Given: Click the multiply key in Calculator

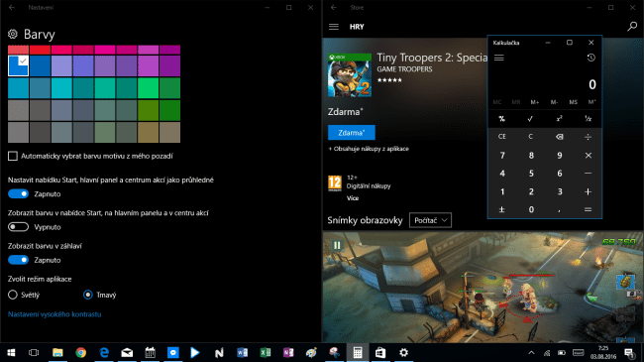Looking at the screenshot, I should tap(589, 156).
